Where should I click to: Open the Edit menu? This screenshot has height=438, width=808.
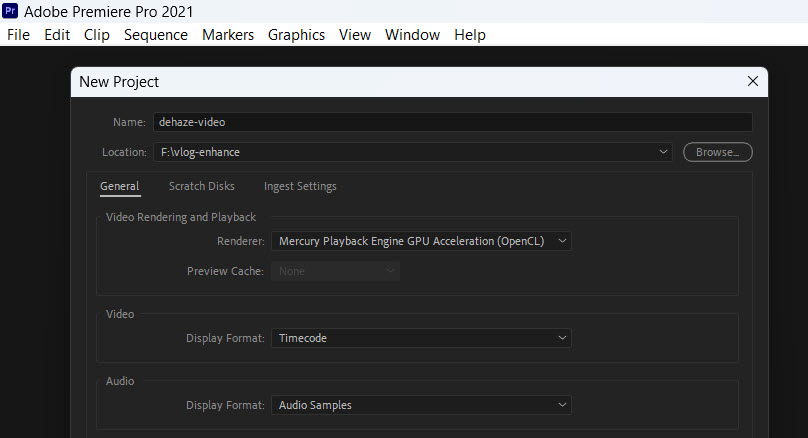pyautogui.click(x=57, y=35)
